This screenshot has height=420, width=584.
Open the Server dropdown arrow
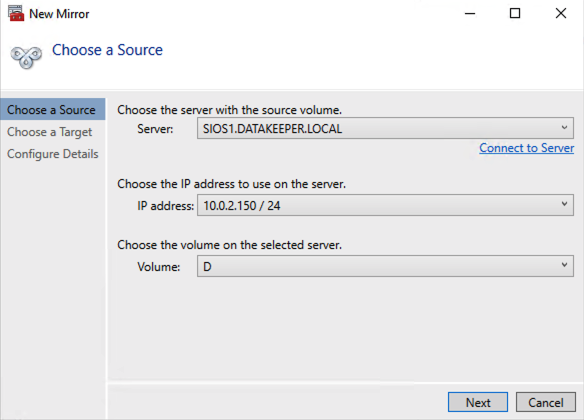point(564,128)
